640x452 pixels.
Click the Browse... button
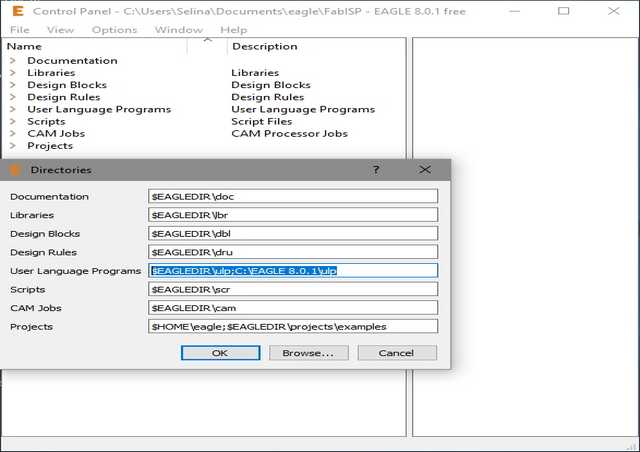click(x=309, y=353)
